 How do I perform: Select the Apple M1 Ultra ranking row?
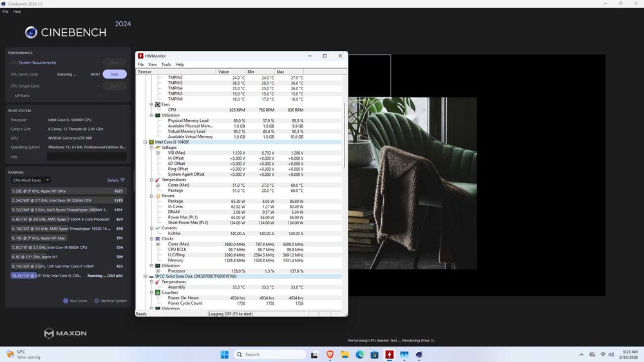click(68, 191)
